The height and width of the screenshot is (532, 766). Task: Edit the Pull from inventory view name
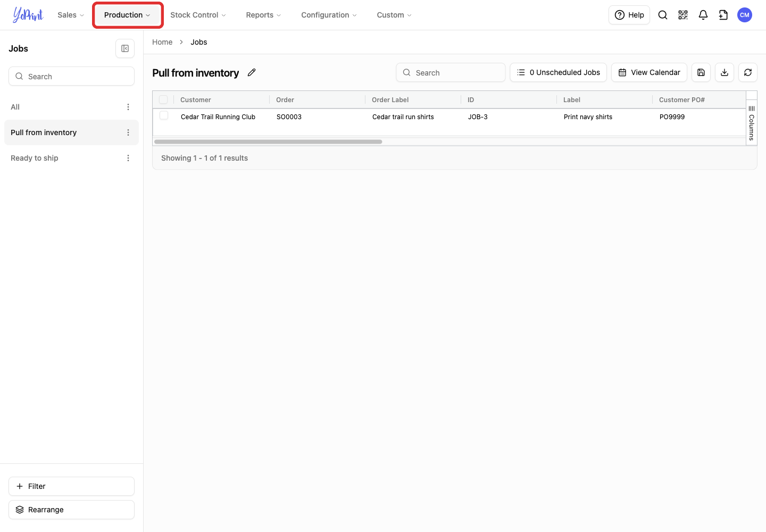click(x=252, y=72)
